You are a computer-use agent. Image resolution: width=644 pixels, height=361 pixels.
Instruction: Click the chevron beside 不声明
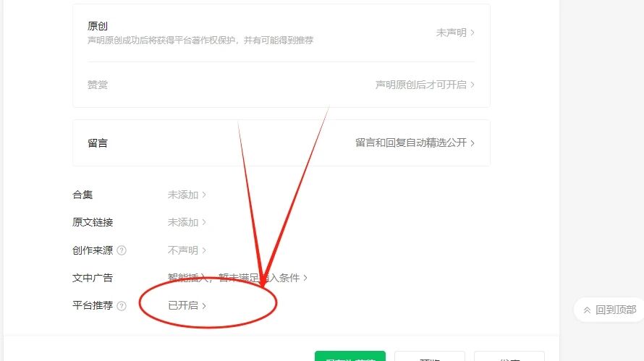pyautogui.click(x=204, y=250)
